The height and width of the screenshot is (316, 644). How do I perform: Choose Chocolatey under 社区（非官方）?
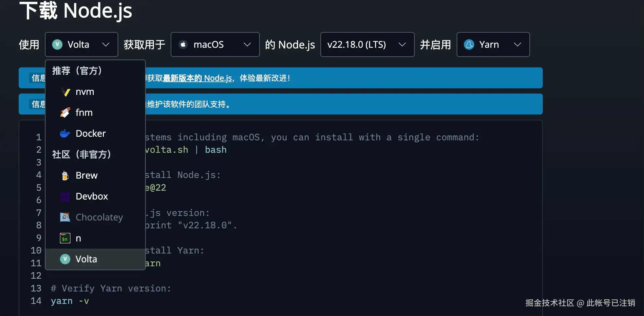pos(99,217)
